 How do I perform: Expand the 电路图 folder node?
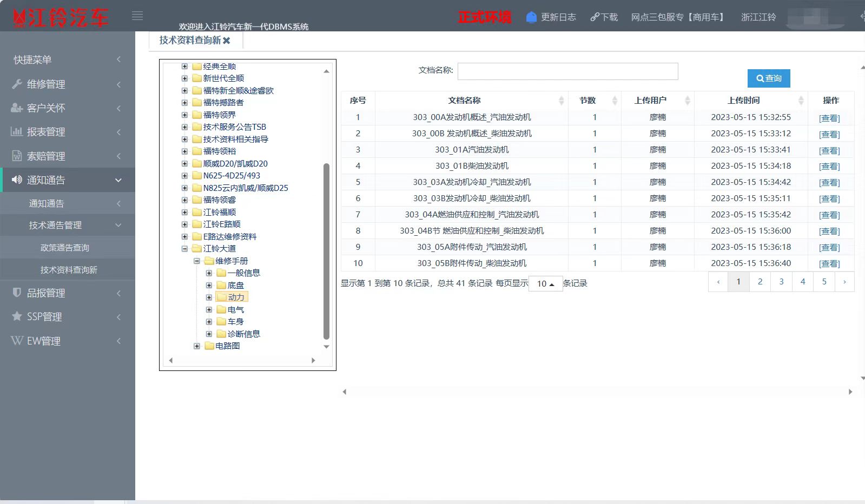[x=197, y=346]
